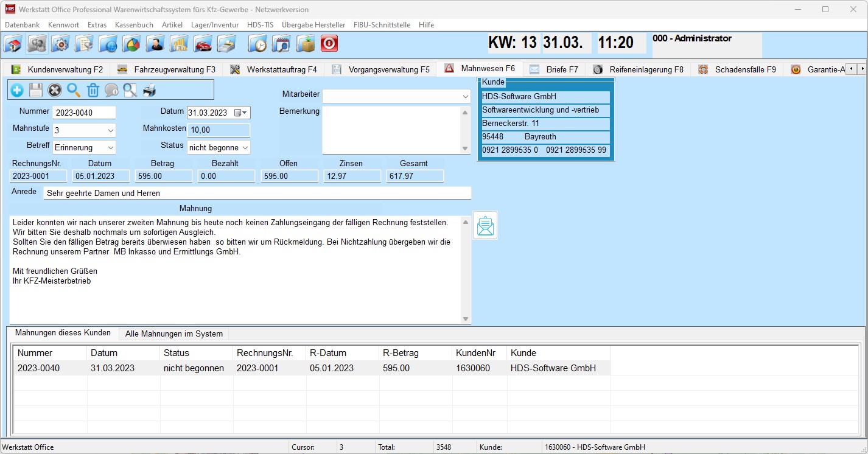
Task: Open the Datenbank menu
Action: [23, 25]
